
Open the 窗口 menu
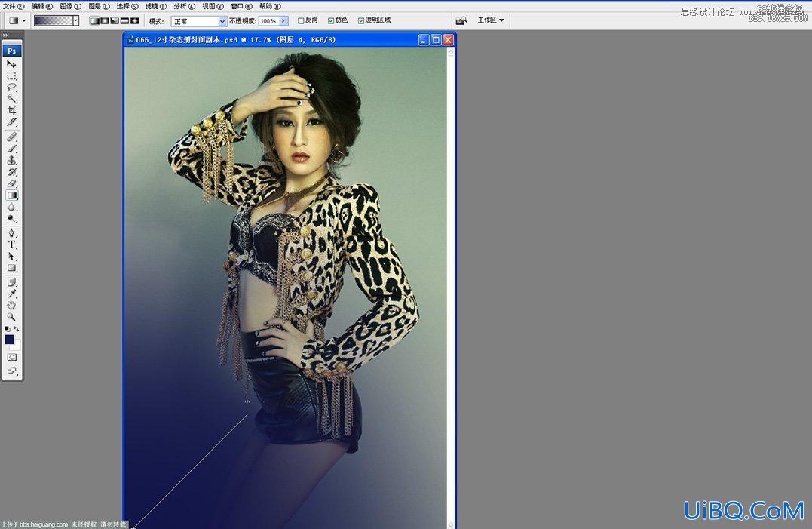(241, 6)
